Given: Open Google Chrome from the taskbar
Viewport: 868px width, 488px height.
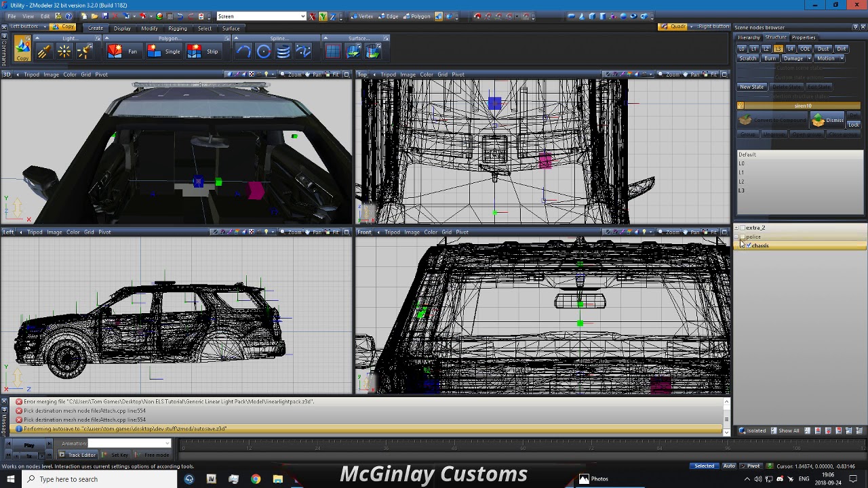Looking at the screenshot, I should click(x=256, y=479).
